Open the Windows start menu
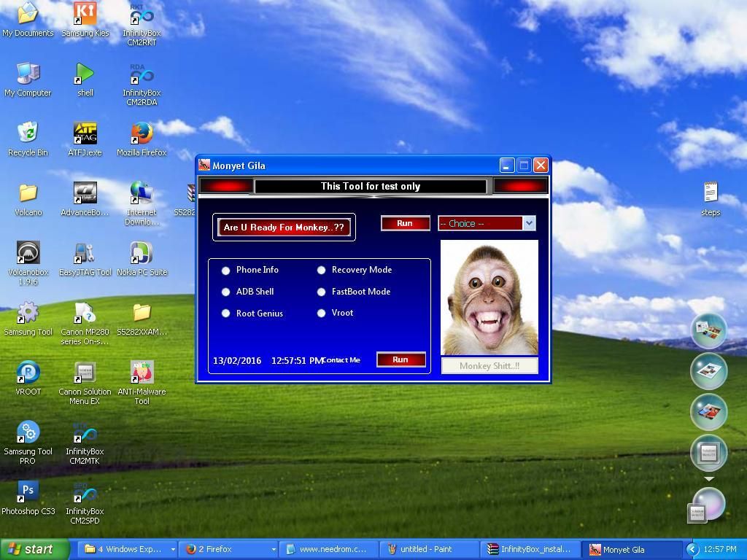747x560 pixels. click(34, 550)
